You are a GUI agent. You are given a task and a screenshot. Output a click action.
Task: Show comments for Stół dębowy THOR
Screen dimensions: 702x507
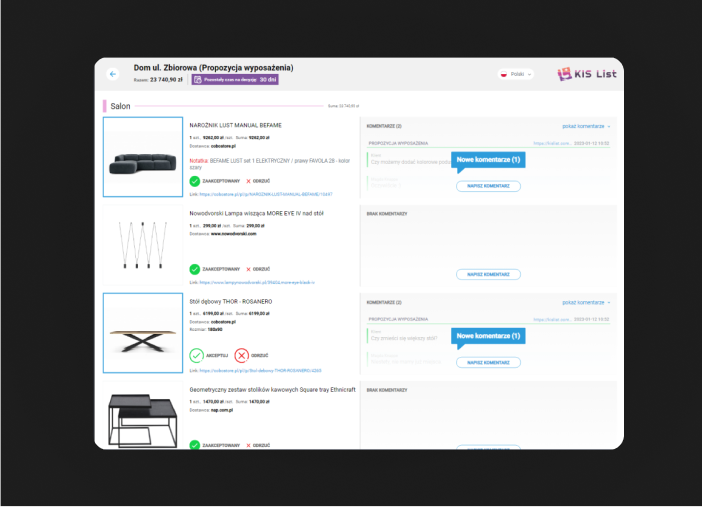tap(586, 303)
